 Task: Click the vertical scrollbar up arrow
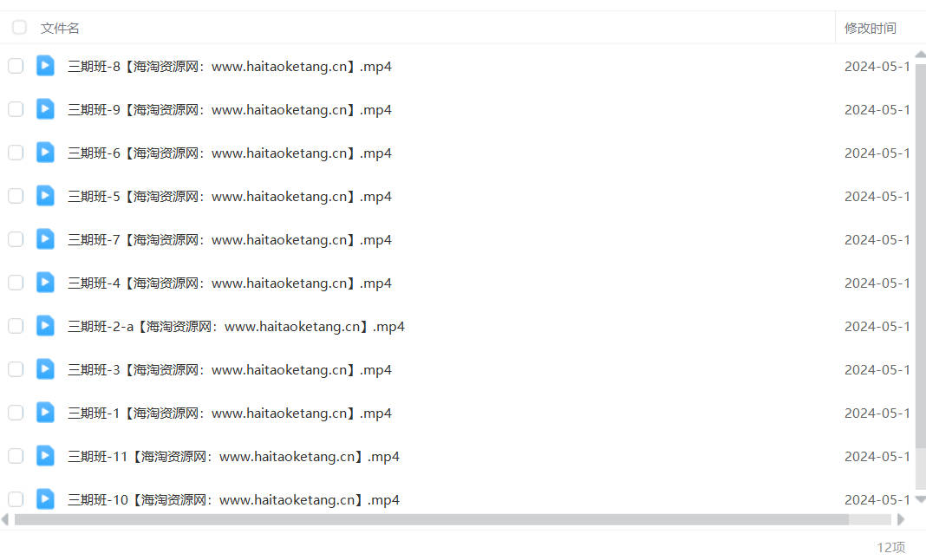click(920, 55)
